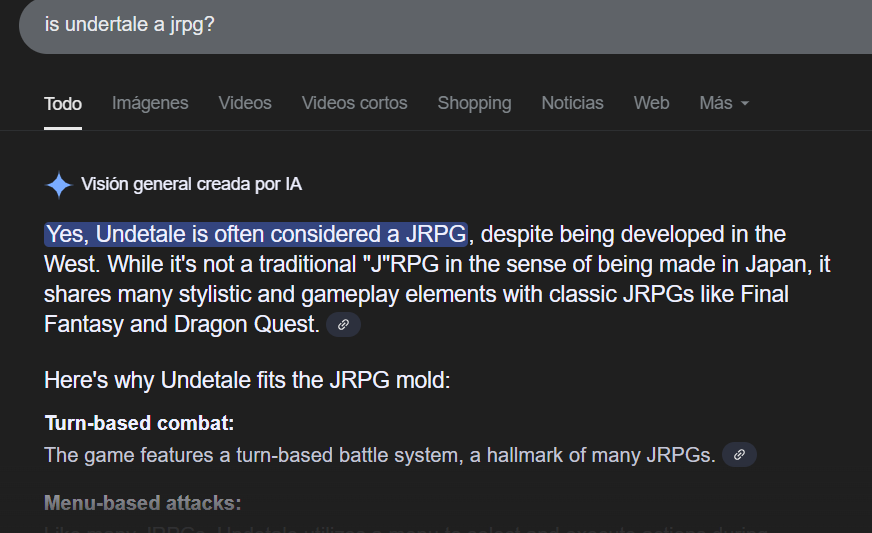This screenshot has width=872, height=533.
Task: Select the Web results tab
Action: [x=651, y=103]
